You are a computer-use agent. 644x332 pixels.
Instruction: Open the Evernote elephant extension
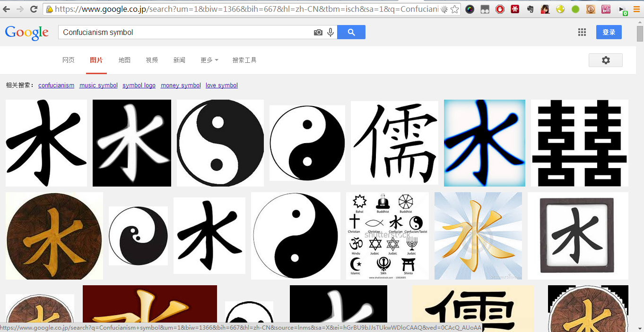coord(530,9)
